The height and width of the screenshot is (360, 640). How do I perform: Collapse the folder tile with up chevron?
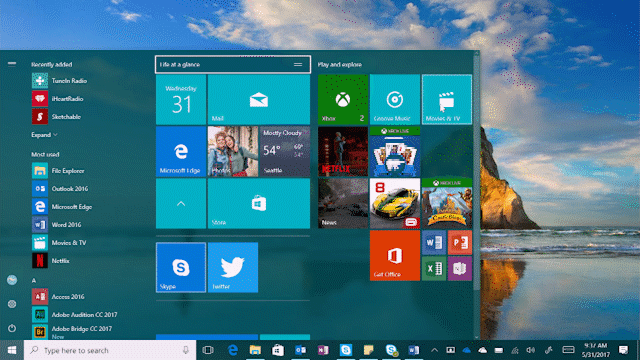(x=181, y=203)
